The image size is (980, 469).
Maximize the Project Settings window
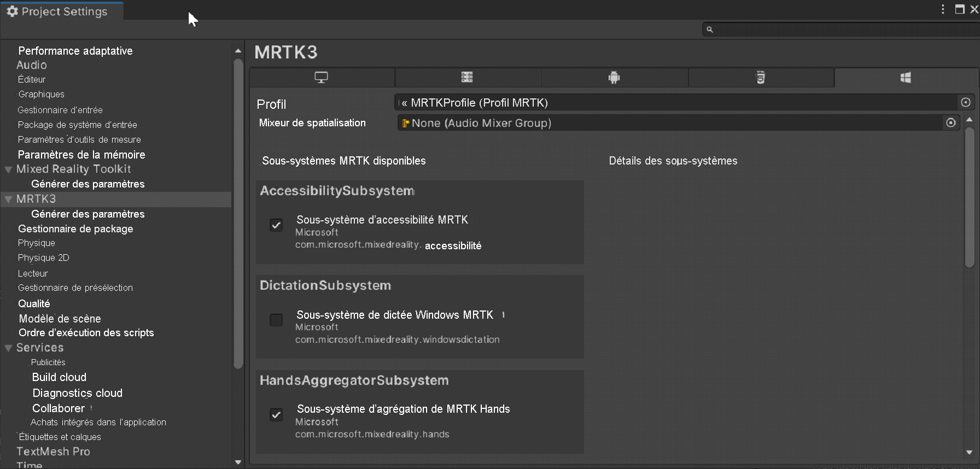click(960, 9)
